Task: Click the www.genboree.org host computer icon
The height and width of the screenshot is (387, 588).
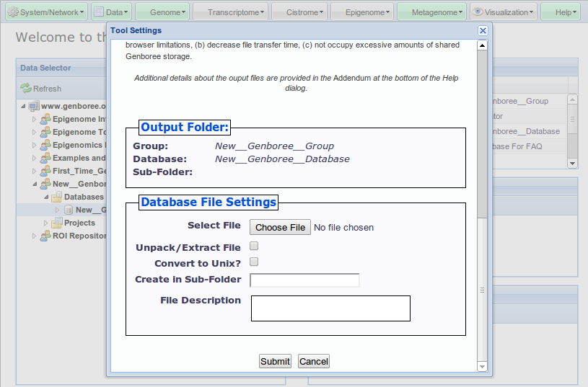Action: (34, 106)
